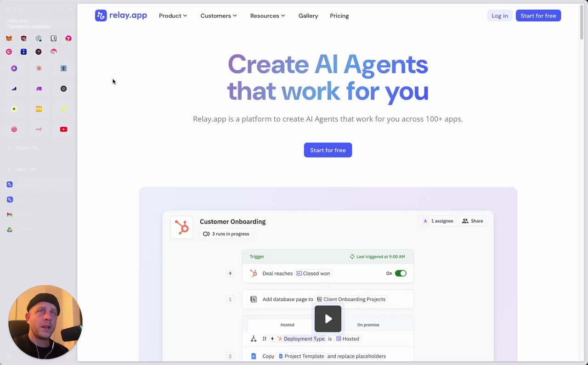Click the Google Docs icon on Copy step
The height and width of the screenshot is (365, 588).
pyautogui.click(x=254, y=356)
